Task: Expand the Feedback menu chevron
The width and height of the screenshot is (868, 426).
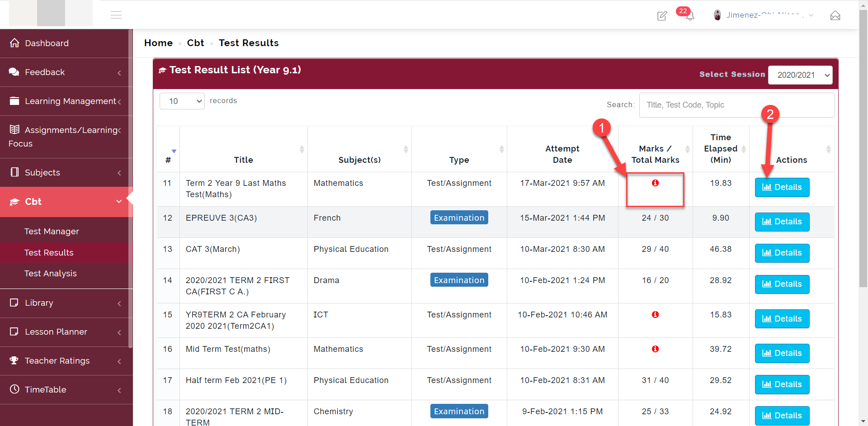Action: coord(119,73)
